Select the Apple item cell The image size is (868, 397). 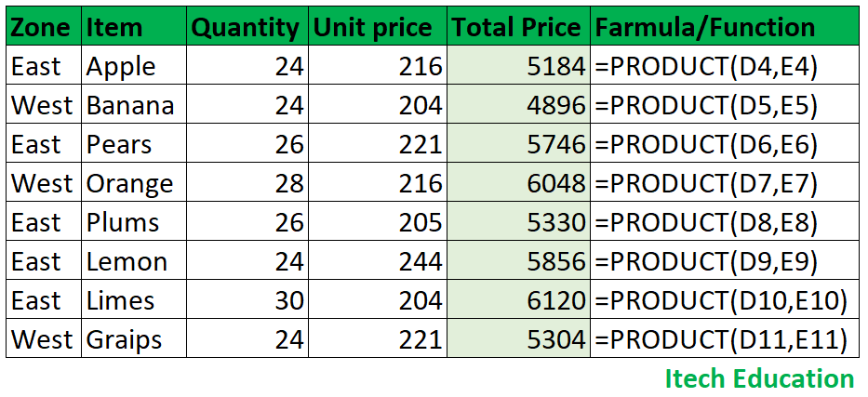[133, 65]
